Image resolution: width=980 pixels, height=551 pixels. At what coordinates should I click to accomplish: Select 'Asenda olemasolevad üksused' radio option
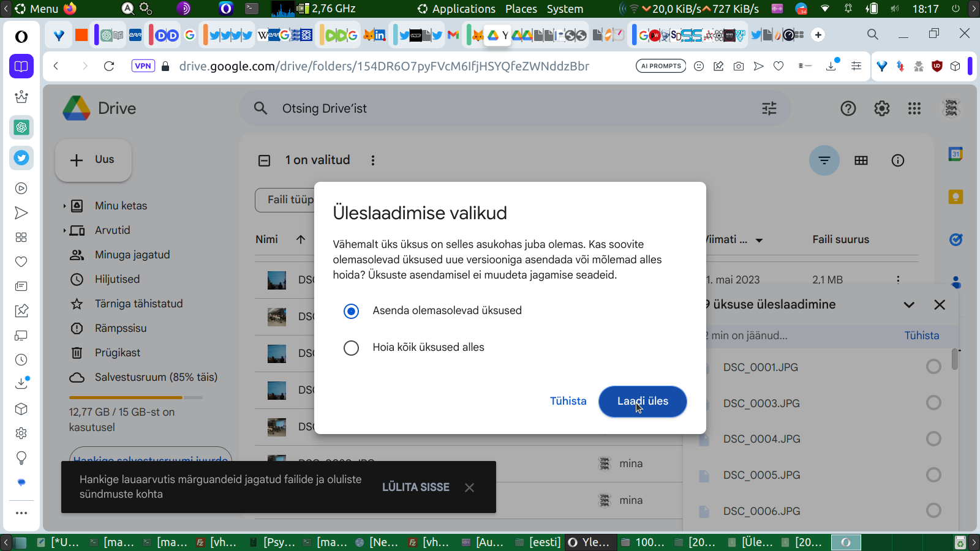pyautogui.click(x=351, y=311)
